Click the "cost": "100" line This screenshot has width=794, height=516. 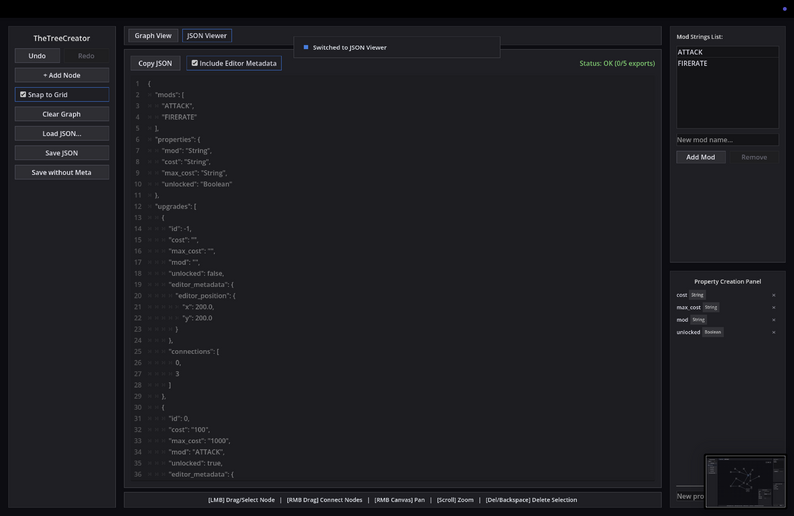(189, 429)
